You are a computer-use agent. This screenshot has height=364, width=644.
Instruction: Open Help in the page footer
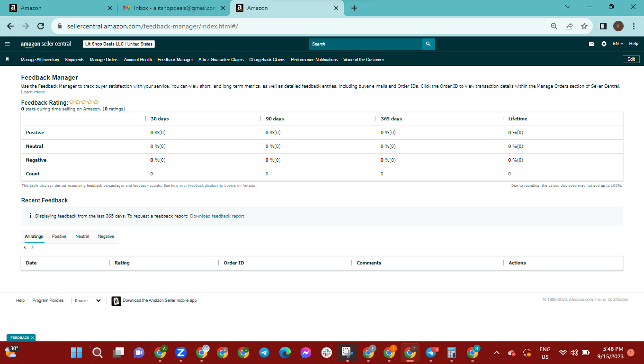point(20,300)
